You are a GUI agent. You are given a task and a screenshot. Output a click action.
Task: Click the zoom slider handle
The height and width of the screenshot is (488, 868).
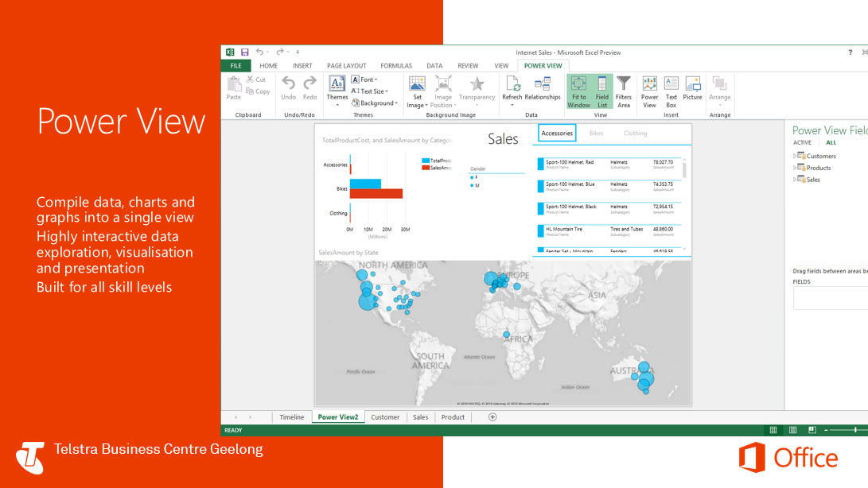[x=855, y=430]
